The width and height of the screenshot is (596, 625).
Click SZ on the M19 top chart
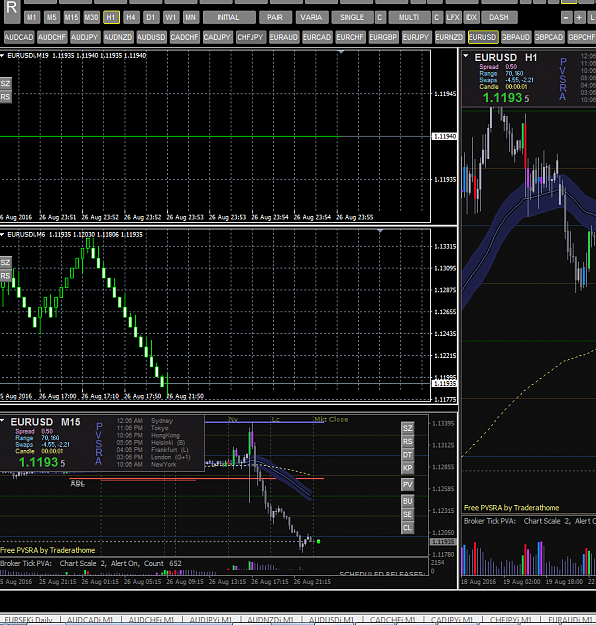pyautogui.click(x=5, y=83)
